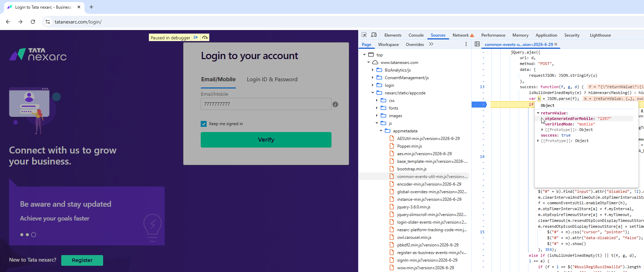
Task: Open encoder-min.js file
Action: (429, 184)
